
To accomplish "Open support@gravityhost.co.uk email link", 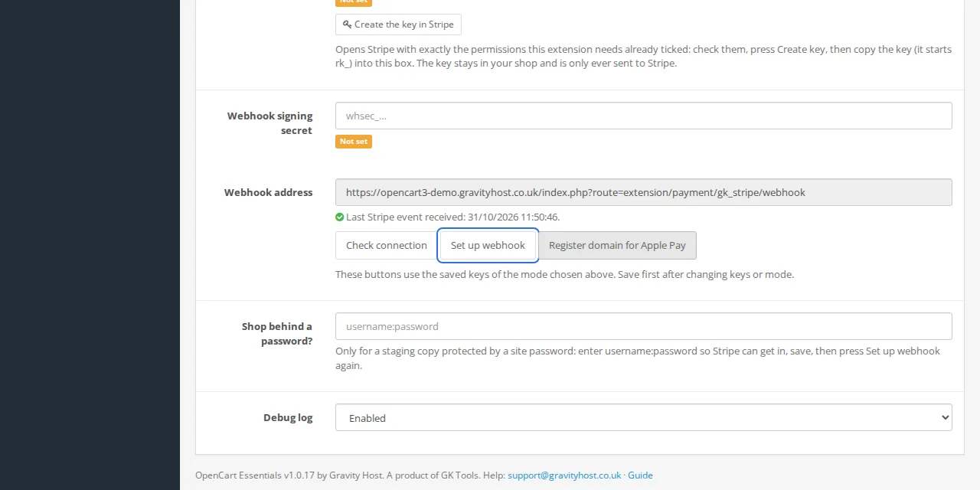I will (564, 475).
